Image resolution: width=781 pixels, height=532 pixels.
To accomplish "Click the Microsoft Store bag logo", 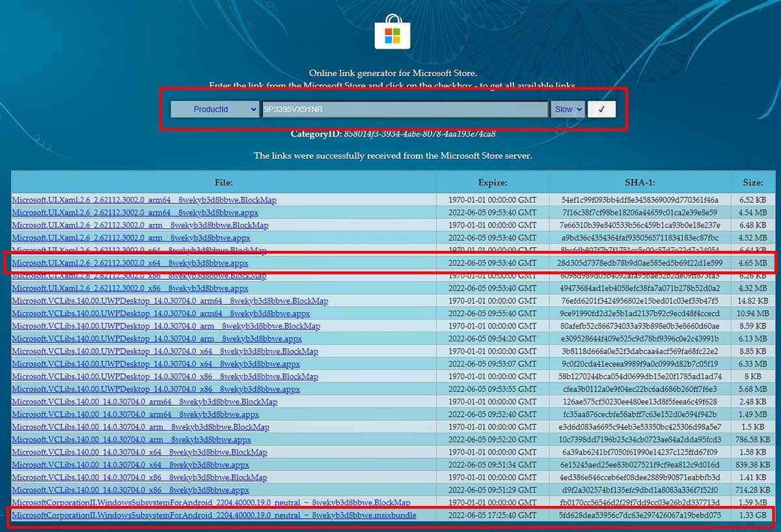I will [x=392, y=31].
